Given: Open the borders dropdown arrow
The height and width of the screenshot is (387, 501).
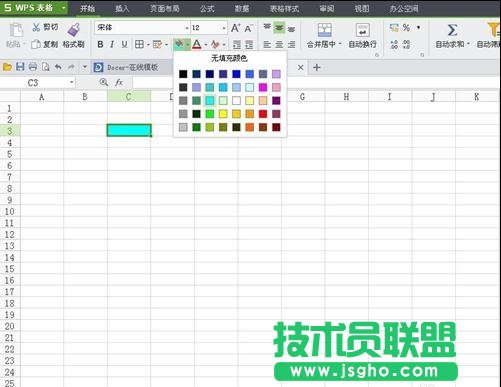Looking at the screenshot, I should coord(148,44).
